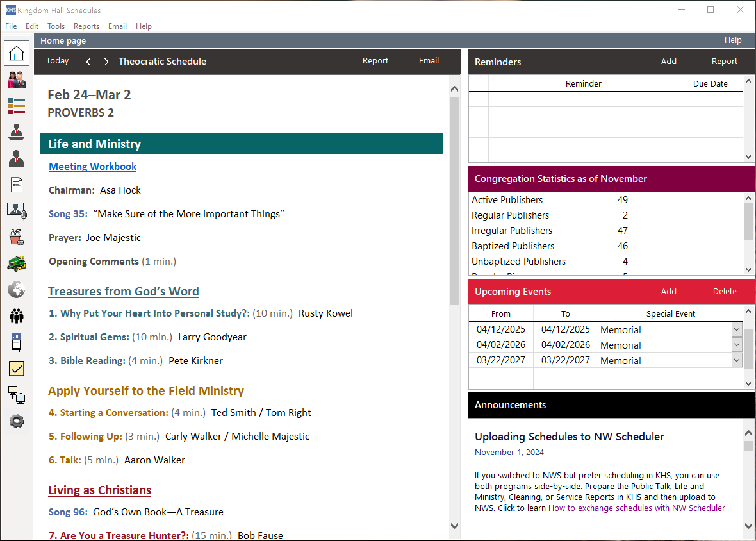Click the first empty Reminders table row
Viewport: 756px width, 541px height.
(x=606, y=99)
